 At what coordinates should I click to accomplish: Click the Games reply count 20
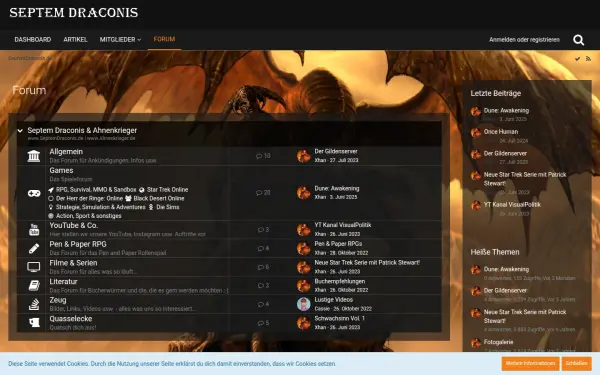[263, 193]
